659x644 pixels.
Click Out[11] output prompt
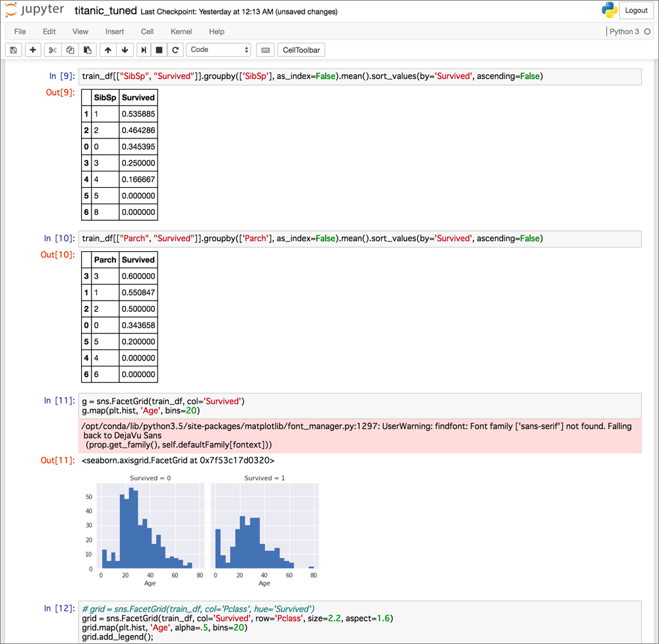pyautogui.click(x=57, y=460)
